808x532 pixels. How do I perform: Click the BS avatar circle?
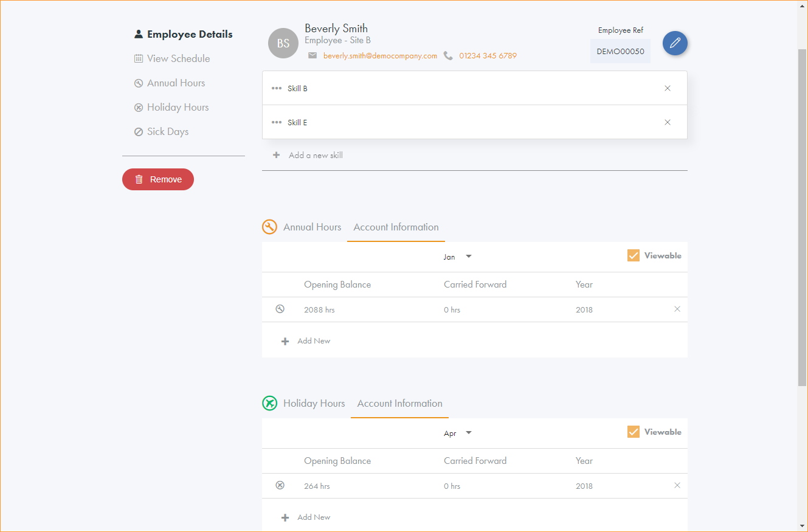point(283,43)
